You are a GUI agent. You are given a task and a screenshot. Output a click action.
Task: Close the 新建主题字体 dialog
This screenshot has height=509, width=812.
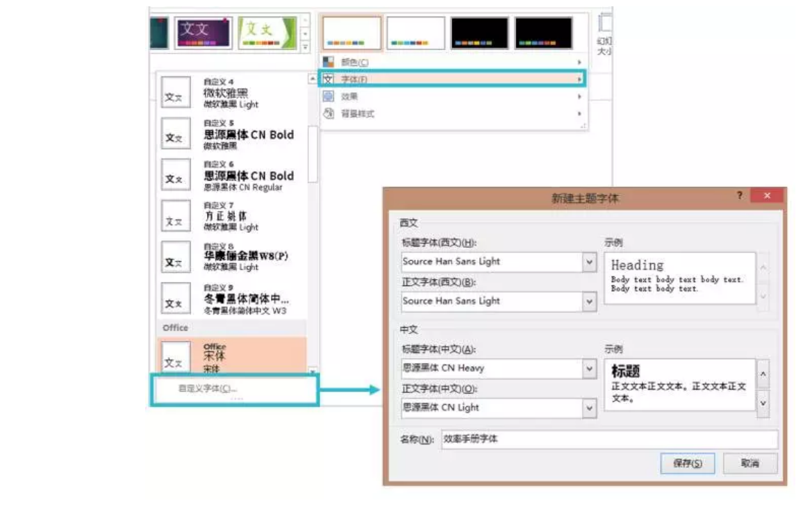point(768,195)
